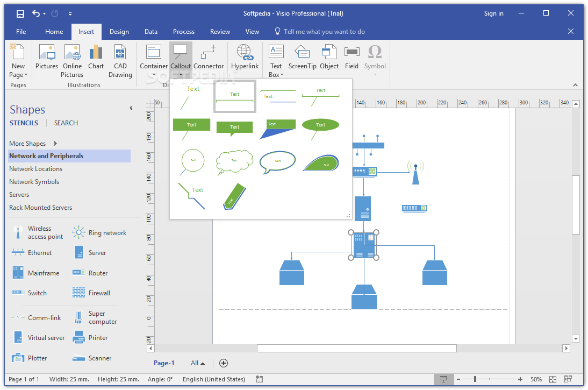Insert a Chart
Image resolution: width=588 pixels, height=390 pixels.
click(x=96, y=56)
